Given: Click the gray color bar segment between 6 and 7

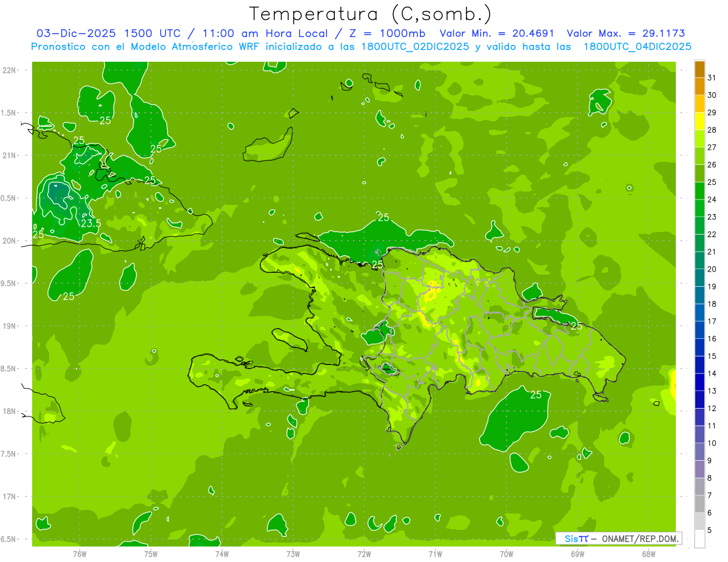Looking at the screenshot, I should point(699,504).
